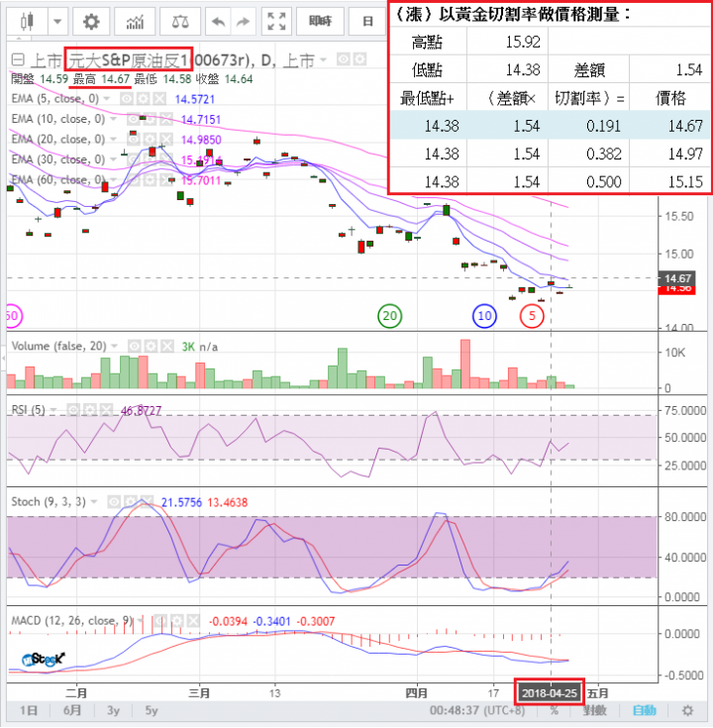
Task: Select the candlestick chart style icon
Action: [x=27, y=22]
